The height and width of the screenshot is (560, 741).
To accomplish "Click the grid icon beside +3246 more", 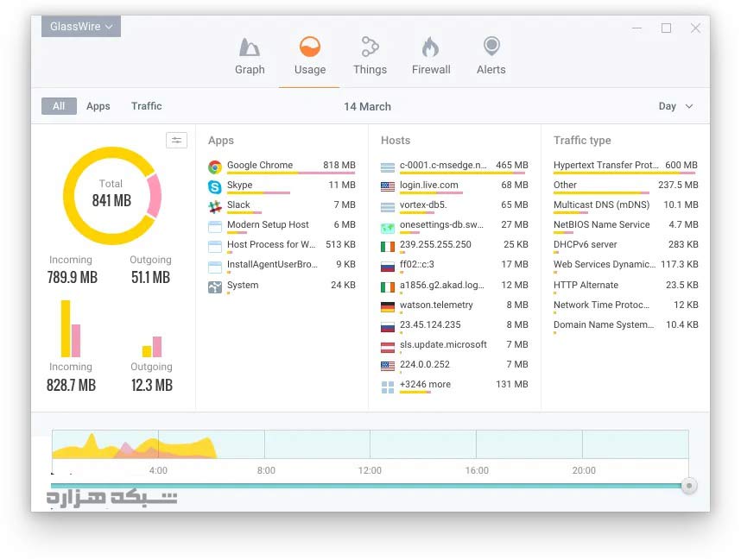I will (388, 387).
